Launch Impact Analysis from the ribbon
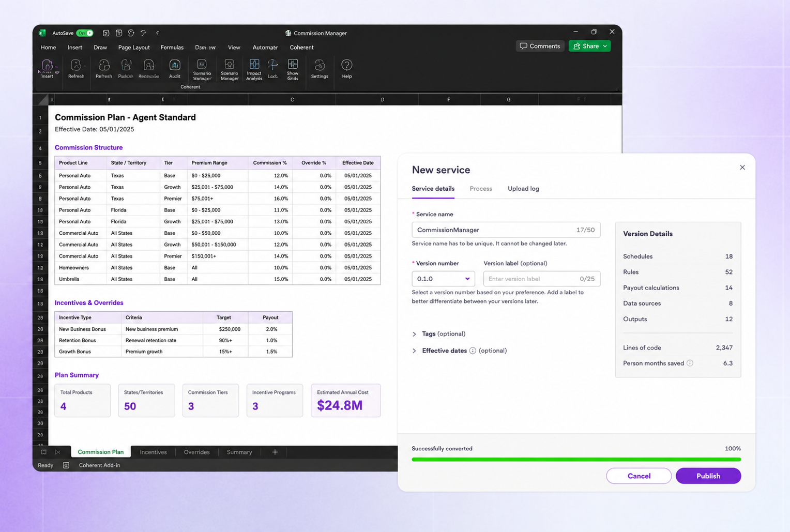The image size is (790, 532). click(254, 68)
